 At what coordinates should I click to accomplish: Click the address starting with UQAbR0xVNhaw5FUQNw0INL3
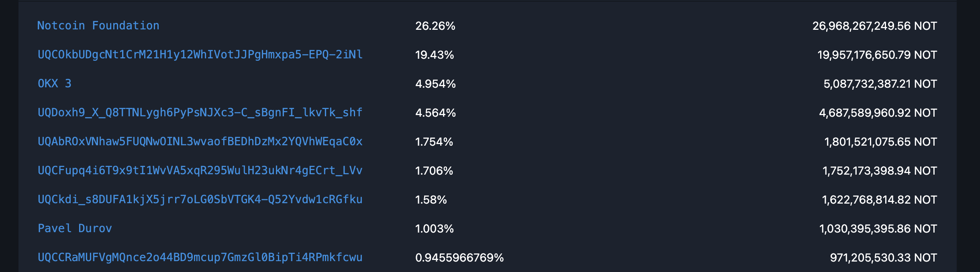200,142
